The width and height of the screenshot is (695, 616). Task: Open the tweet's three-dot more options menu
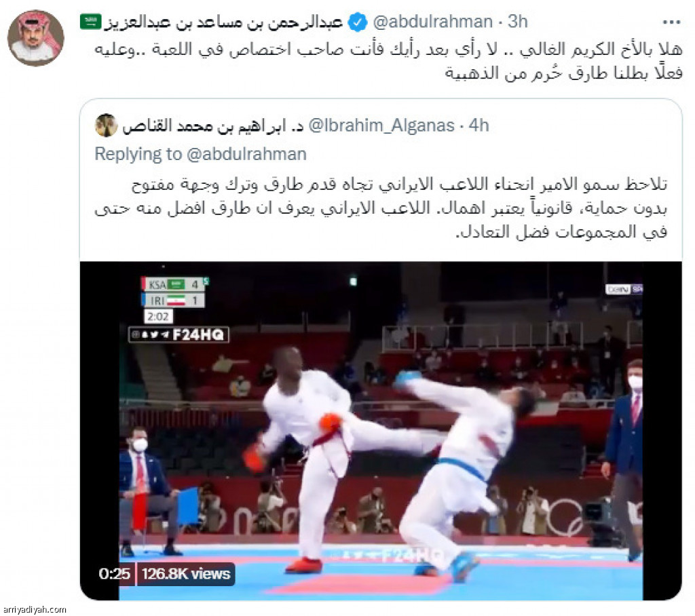coord(671,22)
